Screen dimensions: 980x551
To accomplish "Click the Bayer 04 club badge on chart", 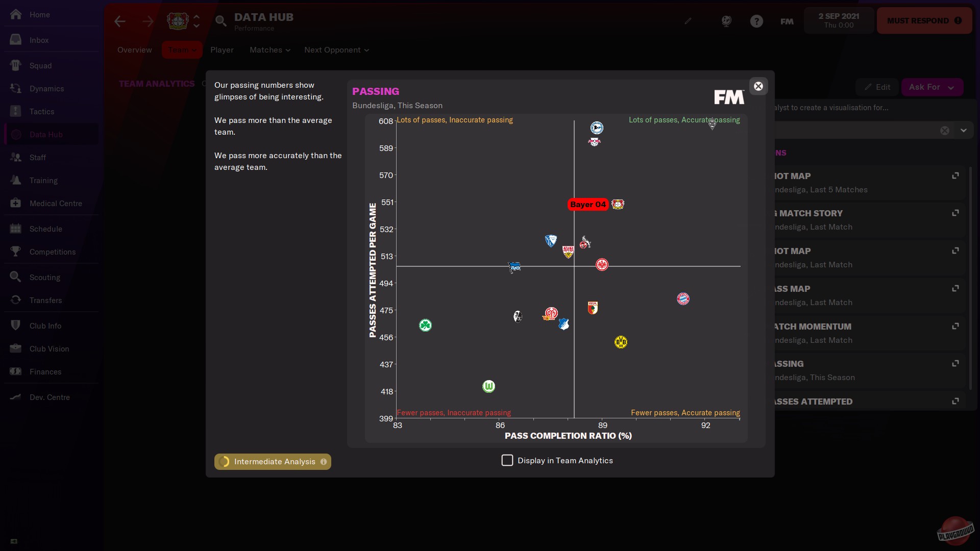I will (x=618, y=204).
